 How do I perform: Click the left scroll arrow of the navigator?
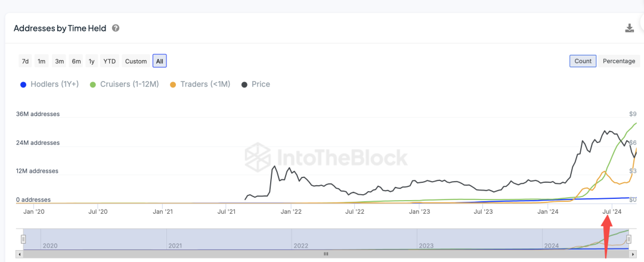click(x=20, y=254)
